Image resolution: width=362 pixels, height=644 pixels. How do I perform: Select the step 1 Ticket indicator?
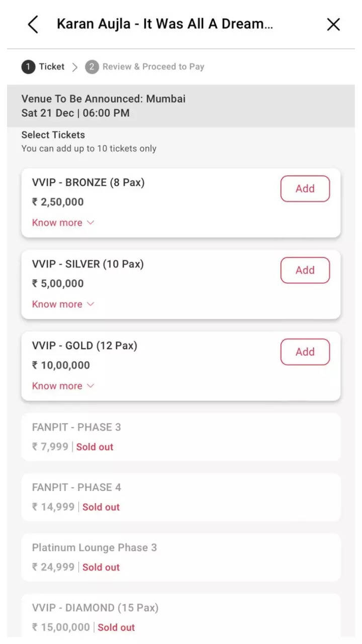(43, 66)
